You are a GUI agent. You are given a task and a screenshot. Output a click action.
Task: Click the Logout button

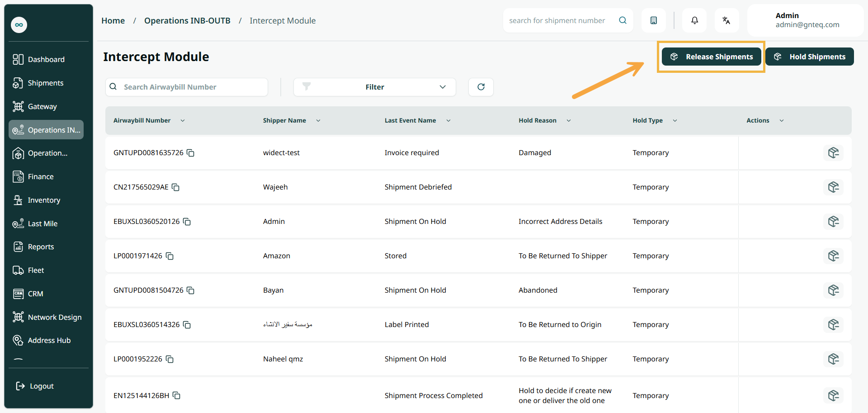point(35,386)
